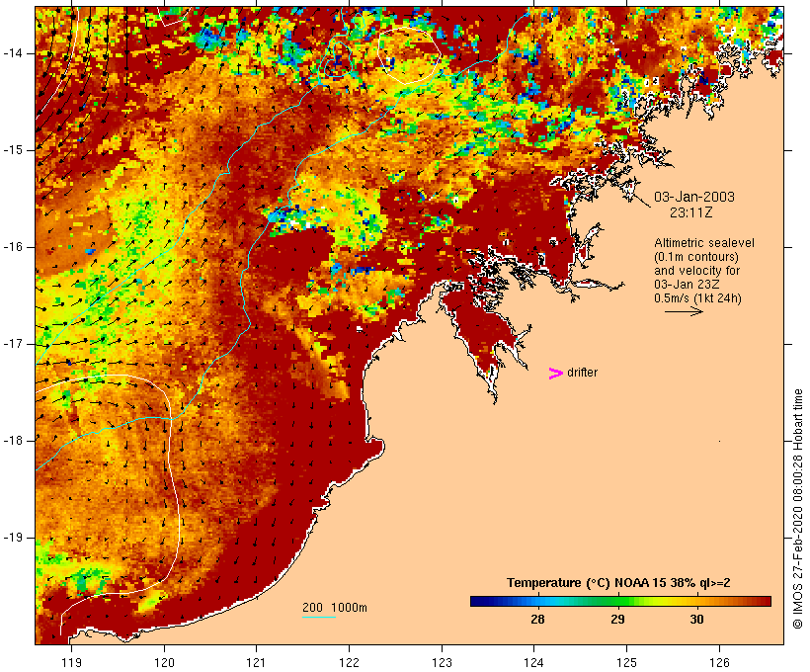Click latitude axis label -19

(13, 538)
